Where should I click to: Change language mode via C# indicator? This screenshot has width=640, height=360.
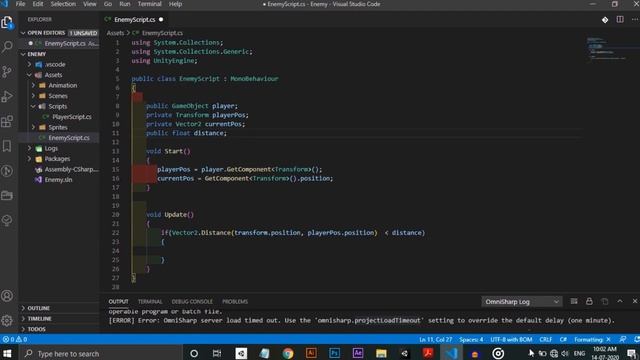click(563, 339)
